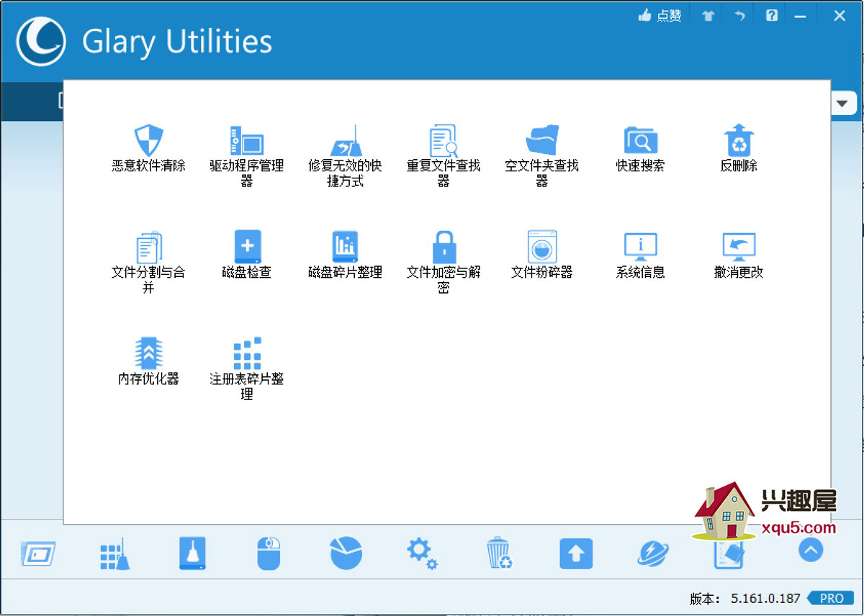
Task: Open the skin shirt icon in title bar
Action: tap(708, 15)
